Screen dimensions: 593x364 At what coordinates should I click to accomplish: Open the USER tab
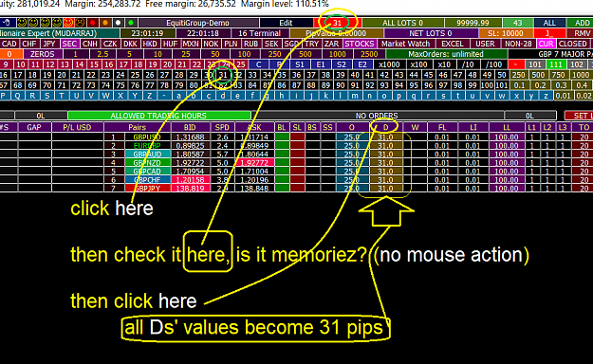pos(485,44)
